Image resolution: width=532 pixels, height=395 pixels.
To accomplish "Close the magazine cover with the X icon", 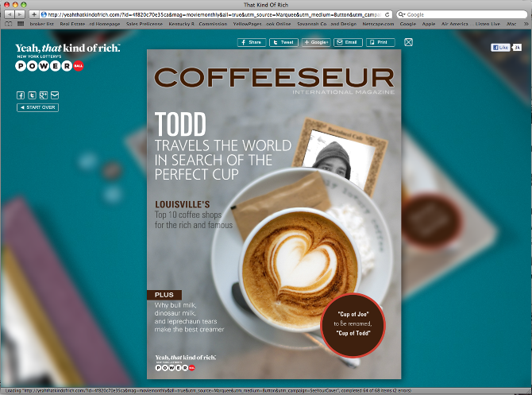I will tap(408, 42).
